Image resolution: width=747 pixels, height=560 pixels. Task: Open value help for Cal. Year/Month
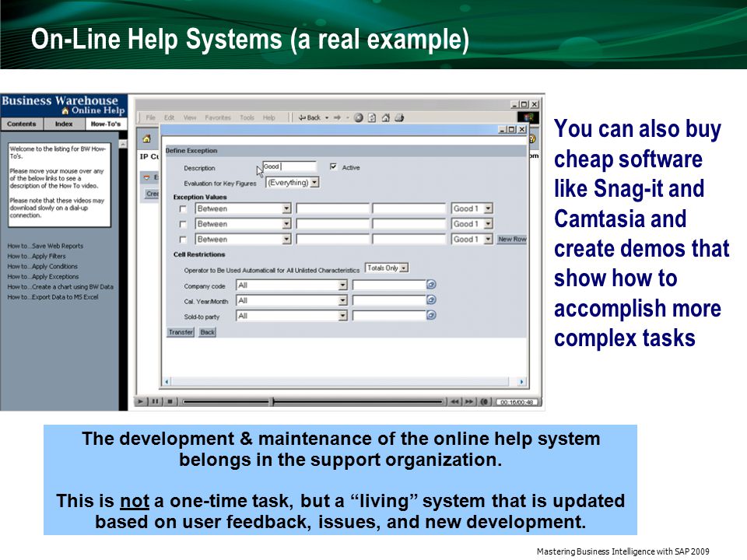[431, 300]
